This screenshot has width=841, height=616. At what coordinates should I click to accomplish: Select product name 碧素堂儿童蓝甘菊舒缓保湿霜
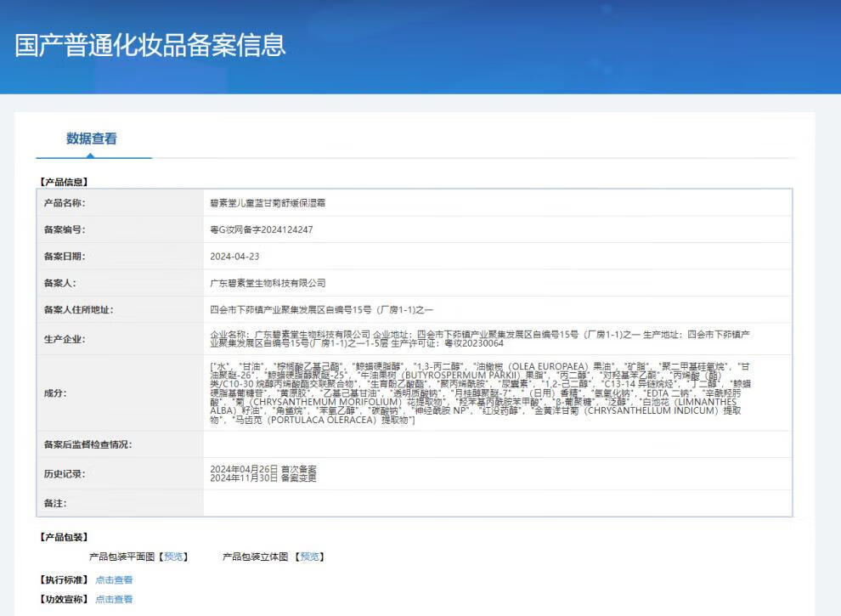click(x=268, y=203)
